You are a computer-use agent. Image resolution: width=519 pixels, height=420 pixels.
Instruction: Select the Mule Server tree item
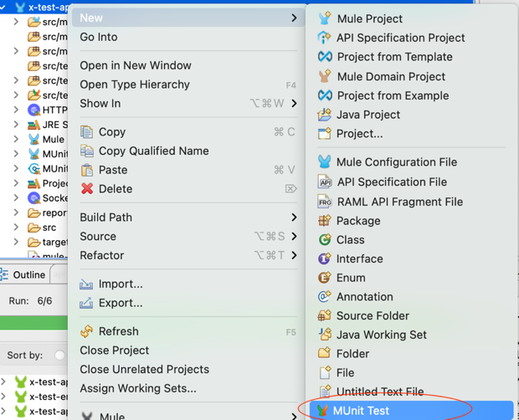pos(46,139)
